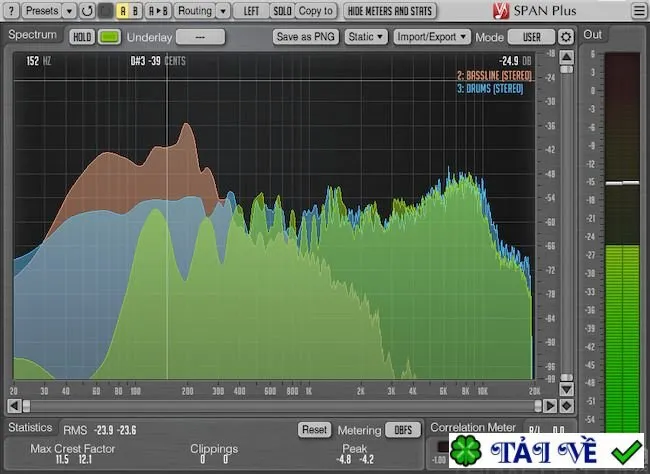Image resolution: width=650 pixels, height=474 pixels.
Task: Click the bottom handle of vertical dB range slider
Action: click(567, 377)
